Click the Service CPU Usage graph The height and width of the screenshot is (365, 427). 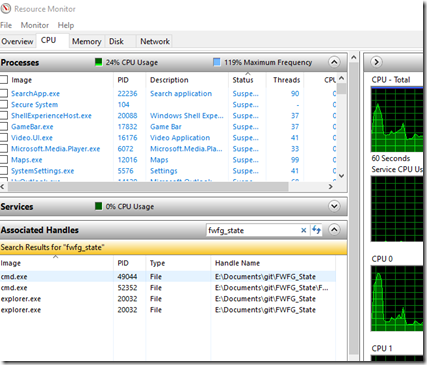(397, 209)
